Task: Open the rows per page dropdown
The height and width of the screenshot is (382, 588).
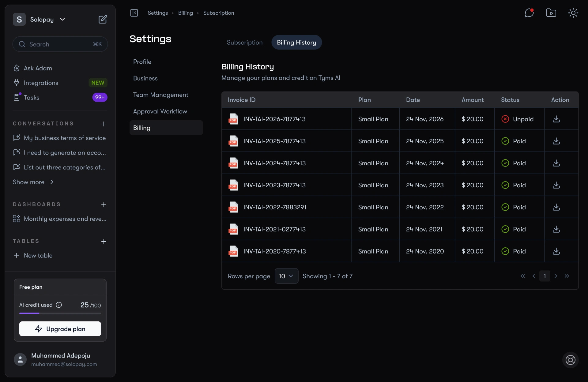Action: [x=286, y=276]
